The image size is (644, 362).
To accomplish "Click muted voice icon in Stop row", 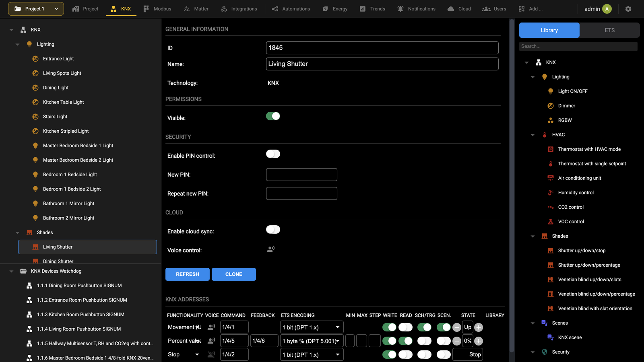I will [211, 354].
